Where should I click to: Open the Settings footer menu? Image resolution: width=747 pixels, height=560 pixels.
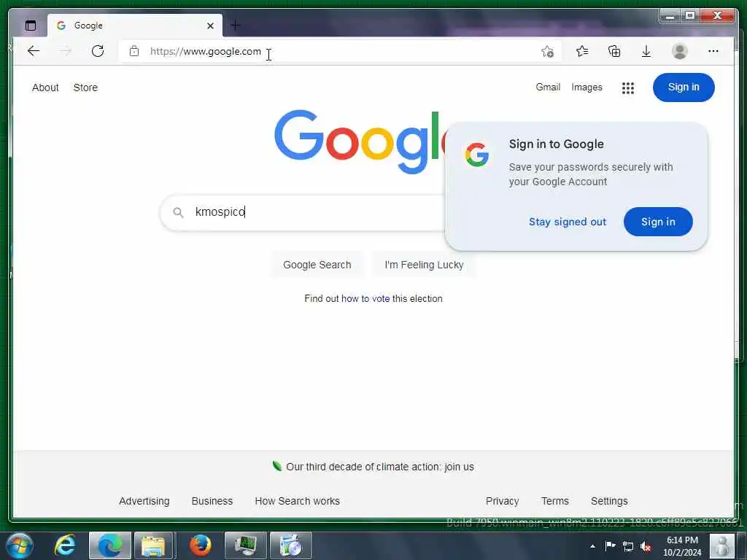click(x=609, y=501)
